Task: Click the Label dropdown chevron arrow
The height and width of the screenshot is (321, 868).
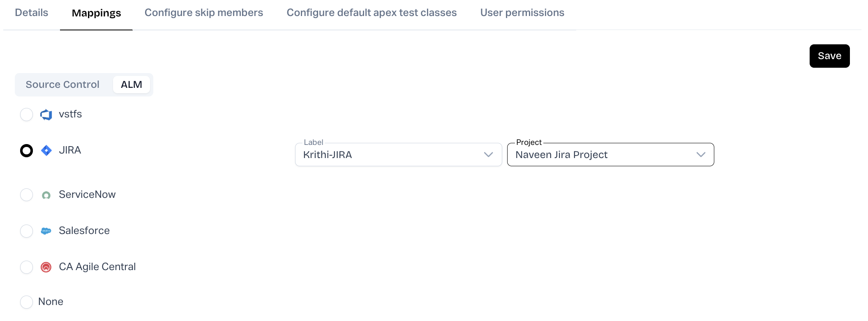Action: point(488,155)
